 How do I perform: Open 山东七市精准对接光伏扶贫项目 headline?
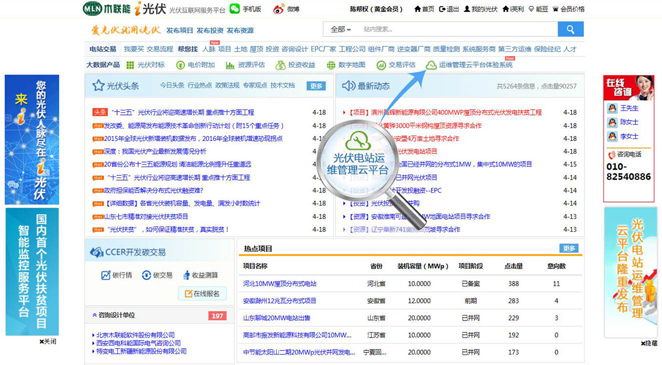click(x=146, y=216)
